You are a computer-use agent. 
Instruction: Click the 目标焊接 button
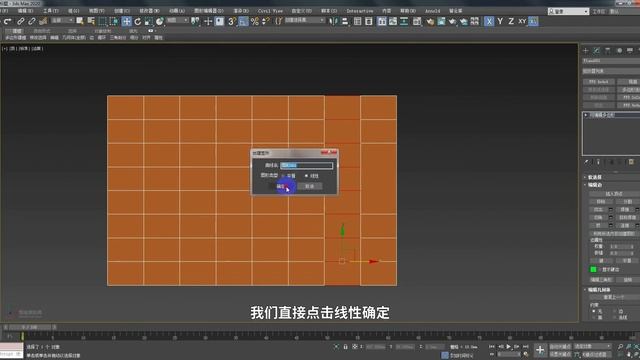pos(628,218)
